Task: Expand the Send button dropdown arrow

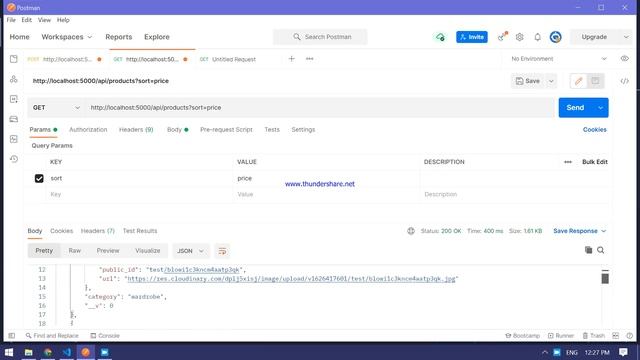Action: click(x=600, y=108)
